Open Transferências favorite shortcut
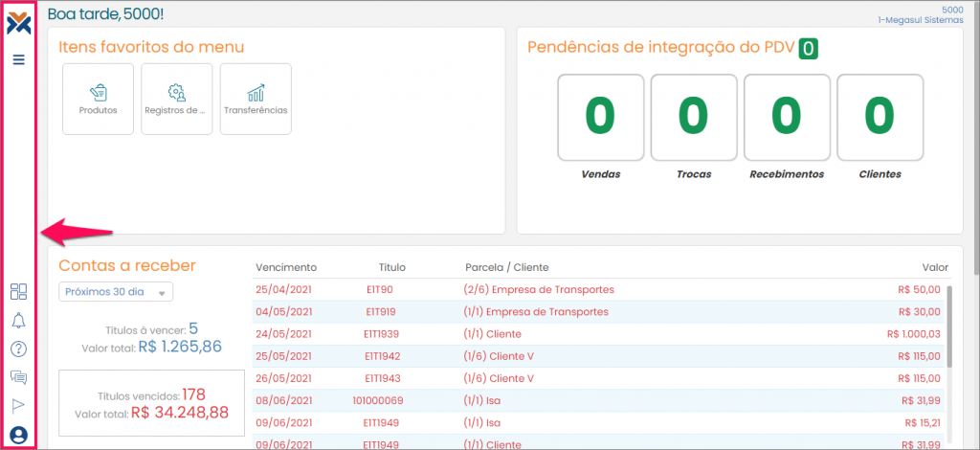The width and height of the screenshot is (980, 450). [x=256, y=99]
